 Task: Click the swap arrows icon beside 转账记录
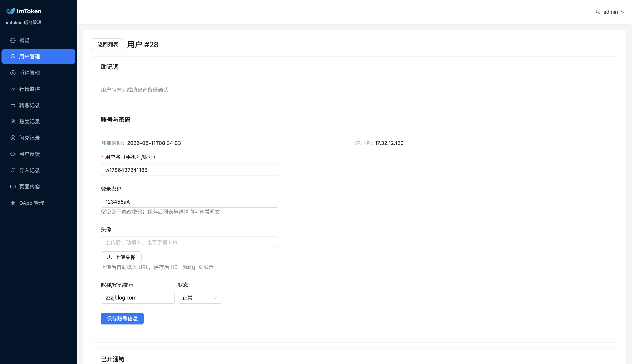pos(13,105)
